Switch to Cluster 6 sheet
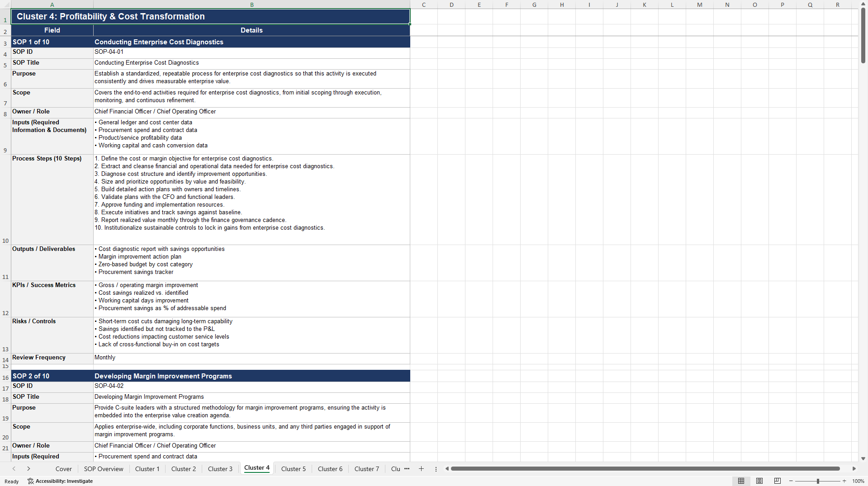The height and width of the screenshot is (486, 868). coord(330,469)
